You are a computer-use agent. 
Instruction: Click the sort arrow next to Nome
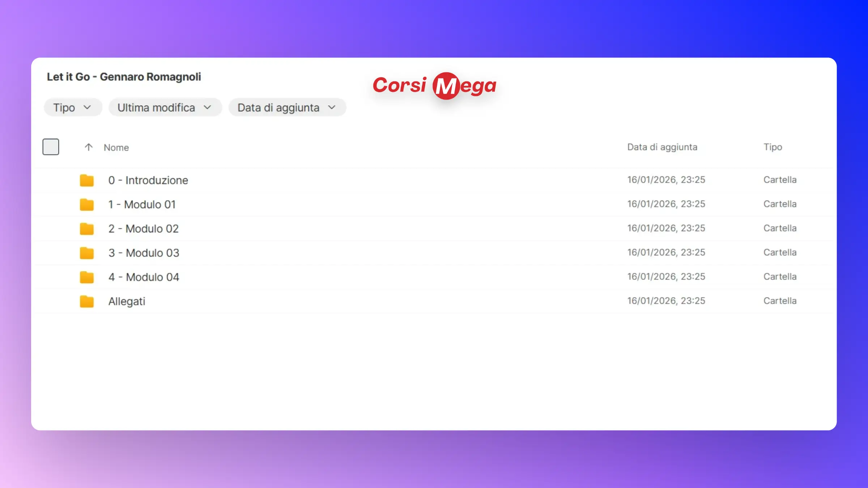coord(89,147)
